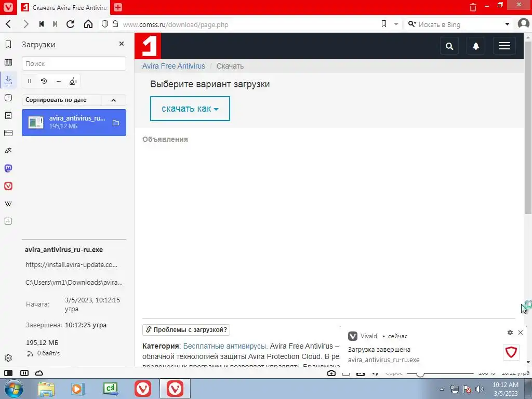
Task: Open Windows Media Player from taskbar
Action: [x=78, y=389]
